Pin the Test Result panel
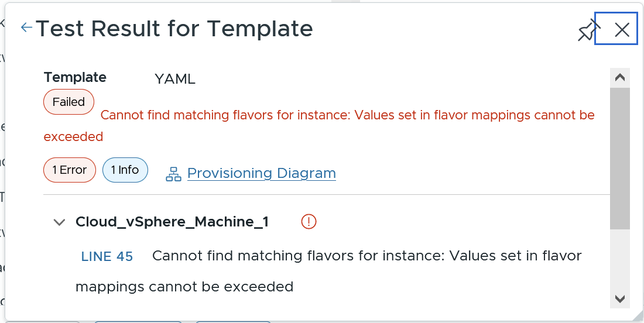 [x=589, y=30]
